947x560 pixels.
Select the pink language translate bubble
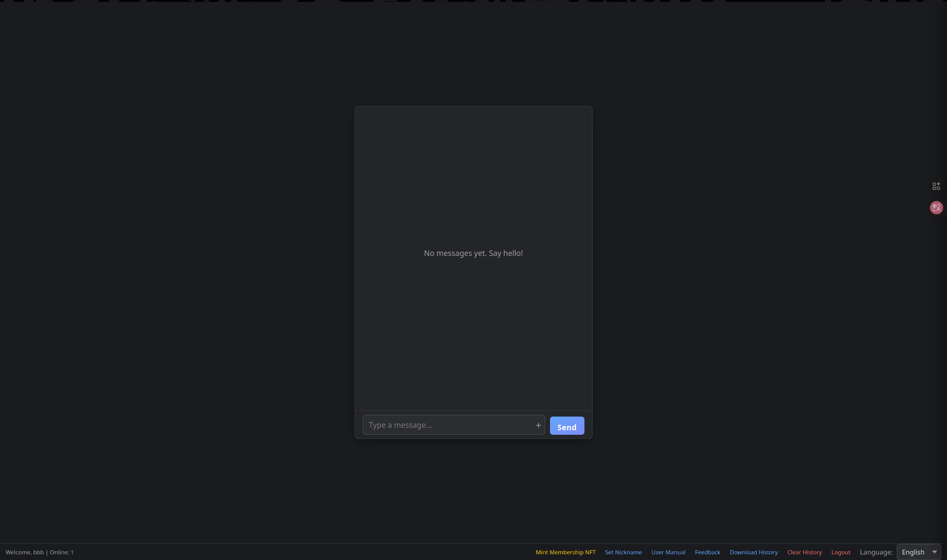click(x=937, y=208)
